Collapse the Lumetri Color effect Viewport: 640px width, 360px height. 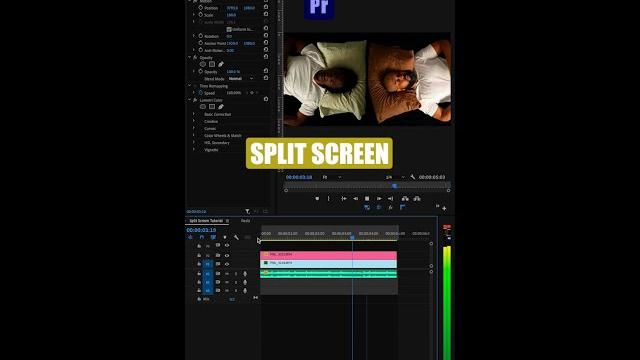tap(189, 100)
